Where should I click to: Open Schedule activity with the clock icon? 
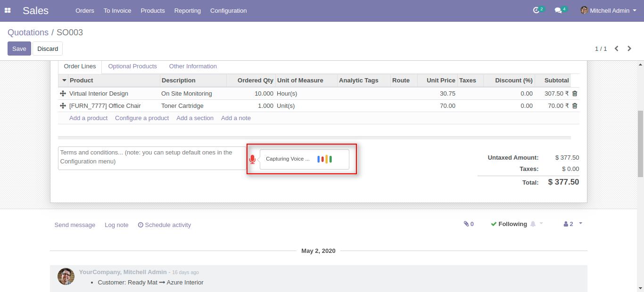click(x=164, y=225)
